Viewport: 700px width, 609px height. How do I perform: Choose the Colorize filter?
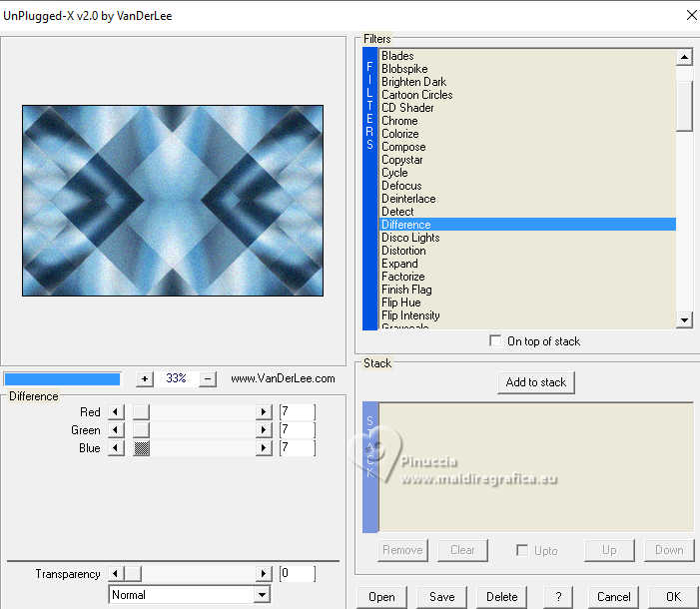click(527, 134)
